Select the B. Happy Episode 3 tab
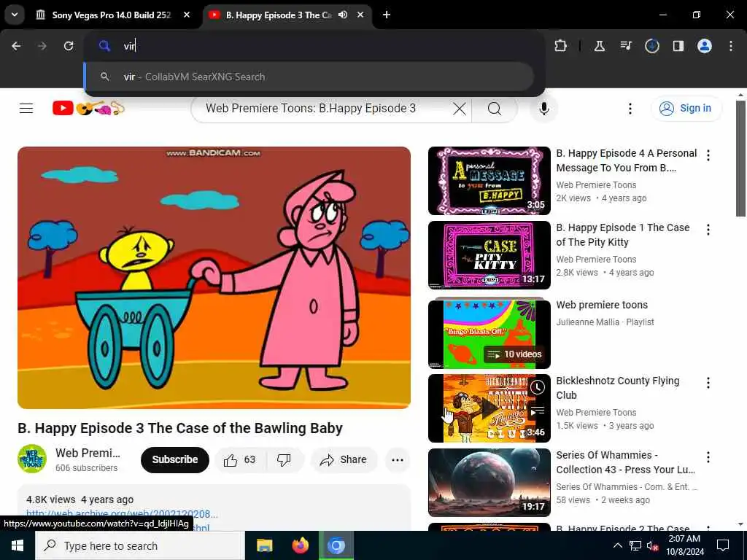Image resolution: width=747 pixels, height=560 pixels. click(x=279, y=15)
